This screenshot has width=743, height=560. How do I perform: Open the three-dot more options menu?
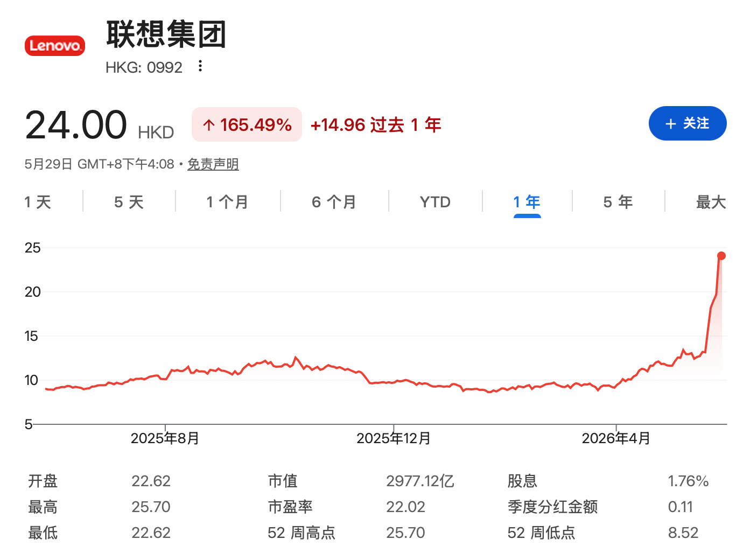coord(200,66)
